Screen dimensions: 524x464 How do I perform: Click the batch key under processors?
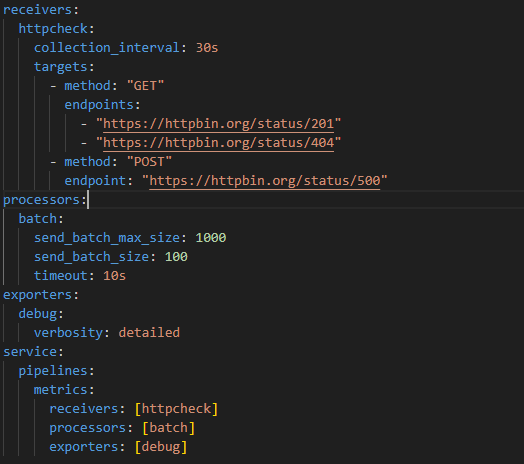38,219
